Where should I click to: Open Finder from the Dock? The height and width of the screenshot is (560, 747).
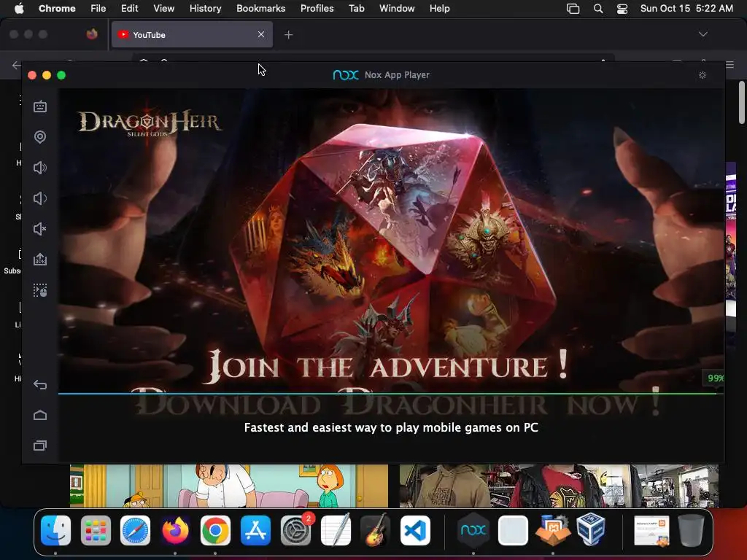click(x=55, y=530)
